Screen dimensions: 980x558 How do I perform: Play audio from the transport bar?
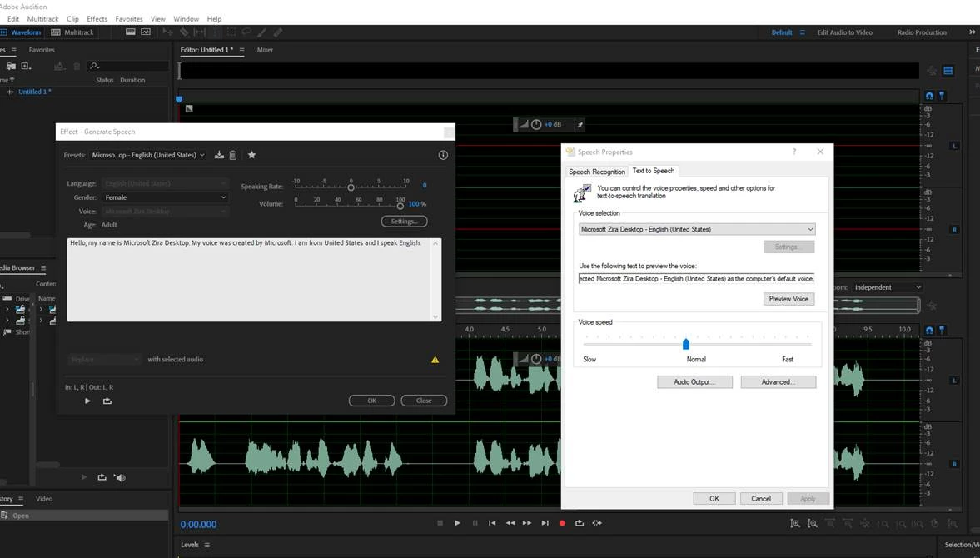457,523
